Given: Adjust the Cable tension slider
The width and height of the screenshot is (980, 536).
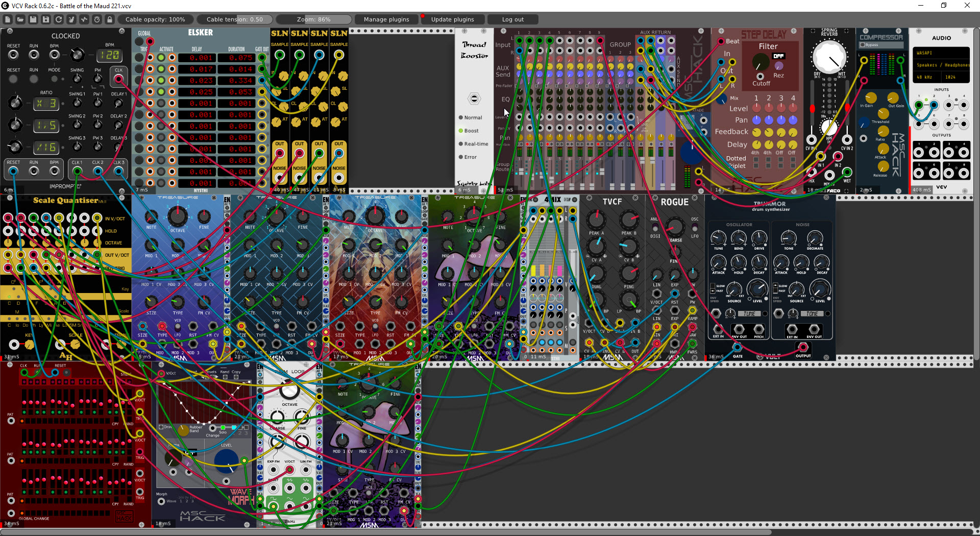Looking at the screenshot, I should (234, 19).
